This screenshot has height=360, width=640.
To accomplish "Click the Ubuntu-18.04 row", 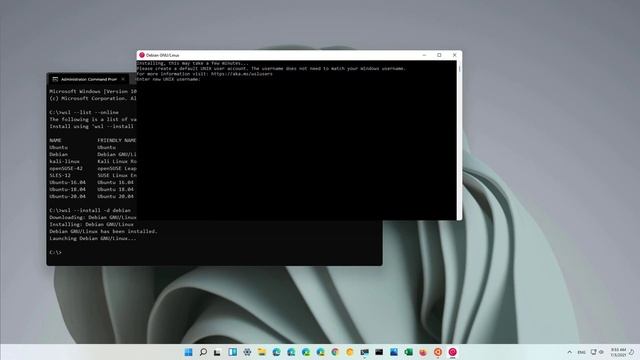I will pos(93,189).
